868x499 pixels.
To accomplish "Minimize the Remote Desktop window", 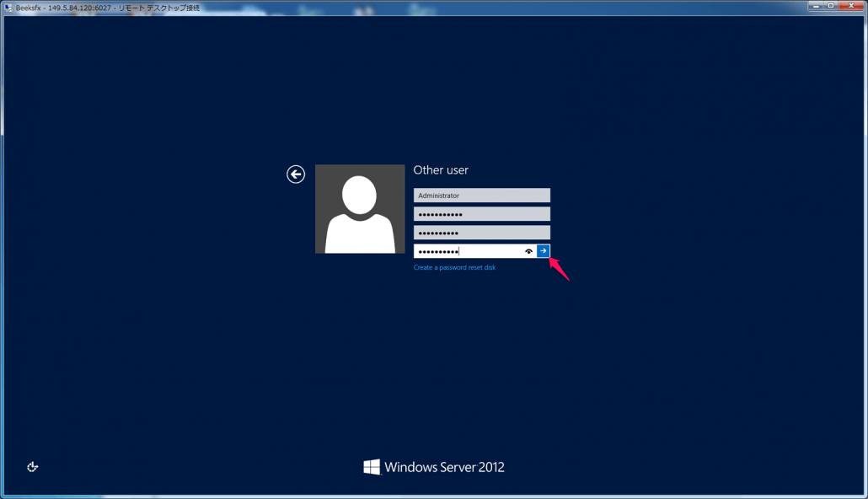I will (x=816, y=6).
